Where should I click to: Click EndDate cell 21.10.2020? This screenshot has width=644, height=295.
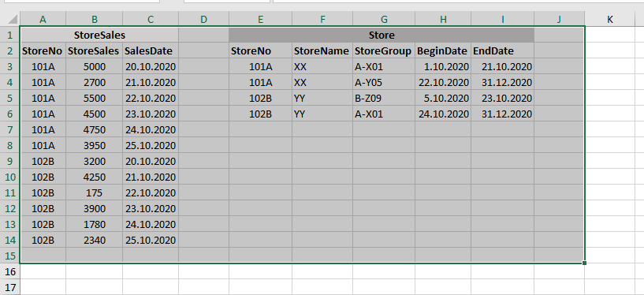503,66
